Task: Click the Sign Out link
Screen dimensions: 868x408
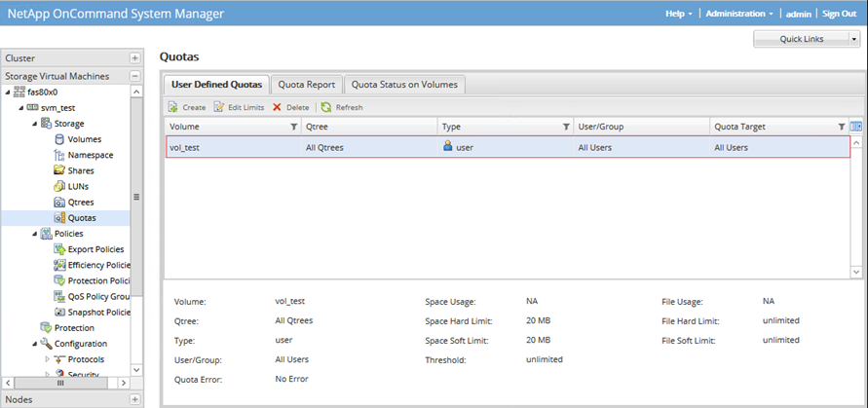Action: click(x=839, y=14)
